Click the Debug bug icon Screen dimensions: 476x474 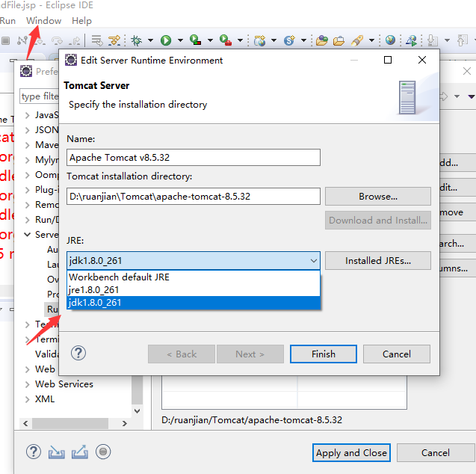136,40
